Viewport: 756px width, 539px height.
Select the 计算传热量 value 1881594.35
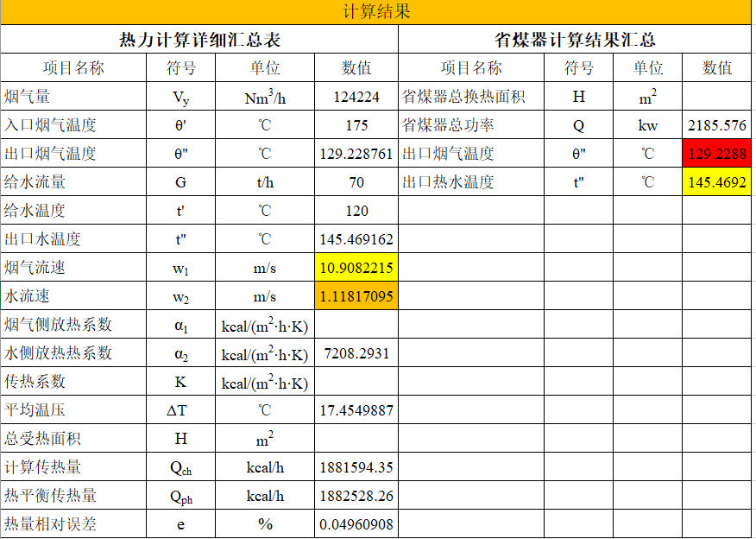tap(356, 467)
